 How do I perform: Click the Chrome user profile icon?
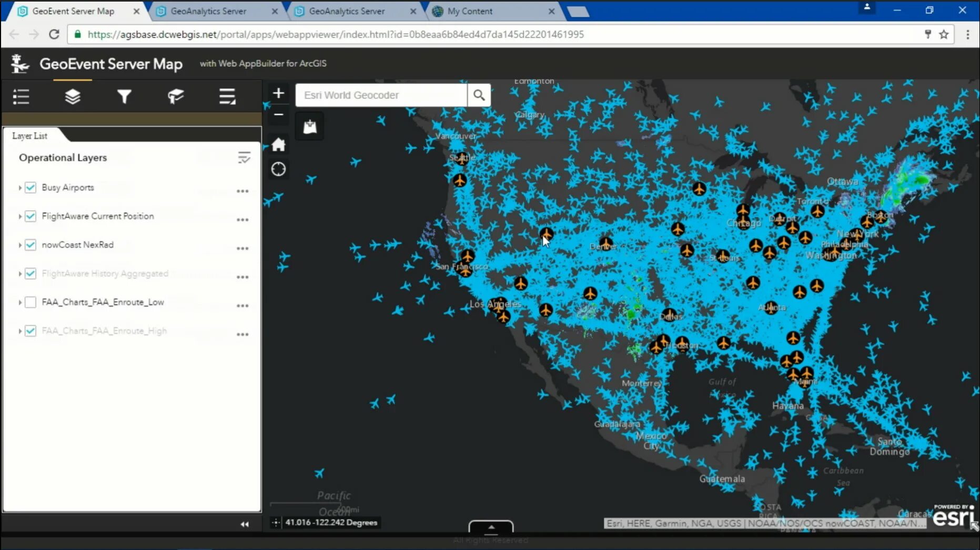(867, 7)
